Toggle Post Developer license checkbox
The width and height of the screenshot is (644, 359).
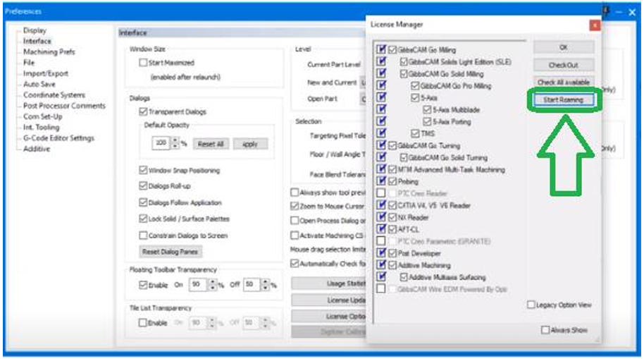[x=392, y=253]
